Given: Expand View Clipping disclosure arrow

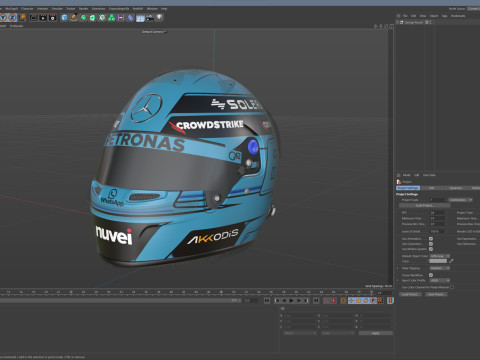Looking at the screenshot, I should click(x=398, y=268).
